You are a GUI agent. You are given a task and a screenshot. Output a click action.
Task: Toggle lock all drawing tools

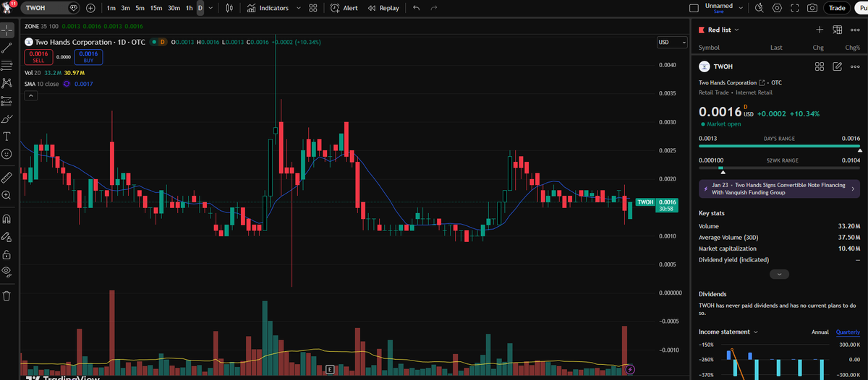7,254
